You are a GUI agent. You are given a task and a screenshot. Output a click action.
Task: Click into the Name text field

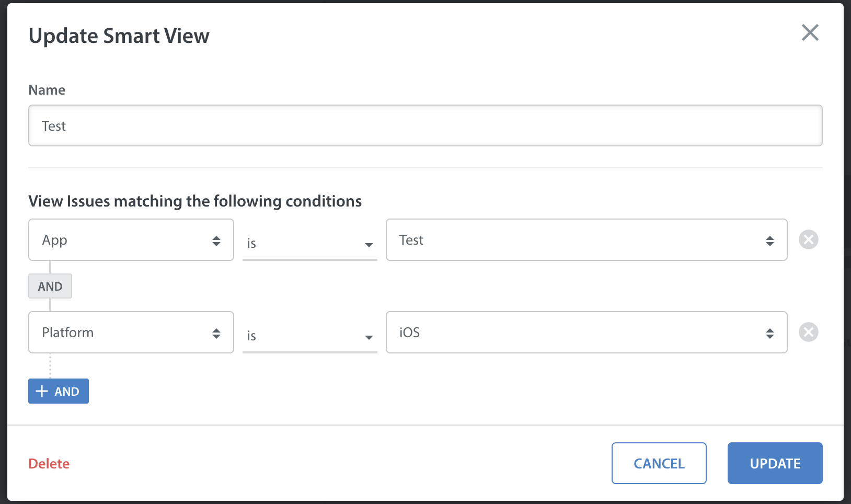coord(425,125)
